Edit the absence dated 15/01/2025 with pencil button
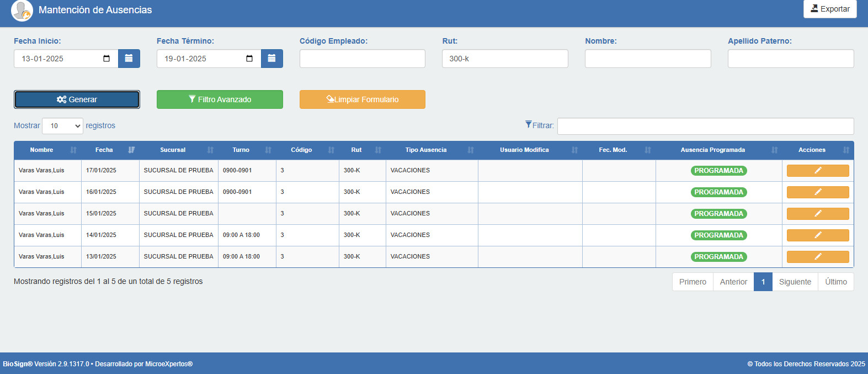This screenshot has width=868, height=374. click(x=818, y=214)
